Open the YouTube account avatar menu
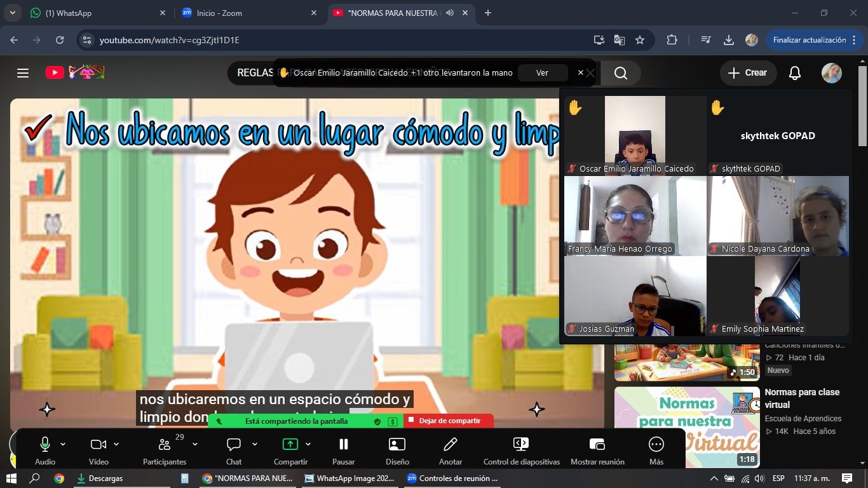 (x=831, y=73)
